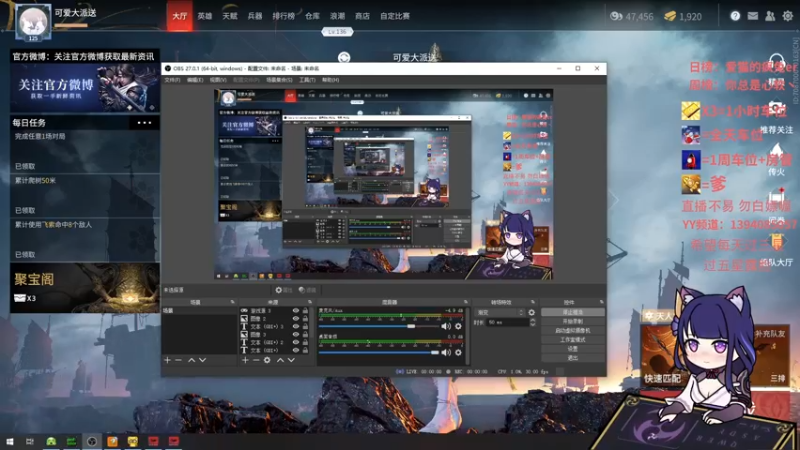Hide the 图像 2 source
This screenshot has height=450, width=800.
click(x=296, y=318)
